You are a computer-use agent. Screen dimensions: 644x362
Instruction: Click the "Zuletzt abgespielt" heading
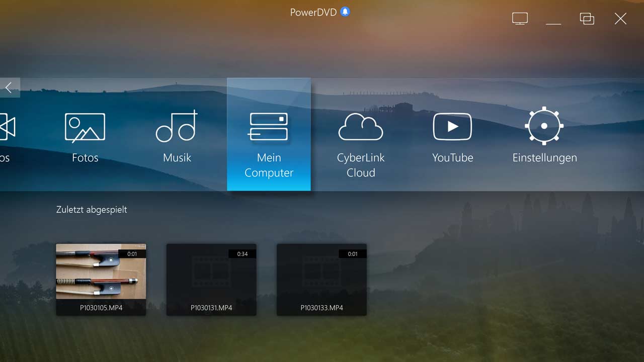point(92,210)
